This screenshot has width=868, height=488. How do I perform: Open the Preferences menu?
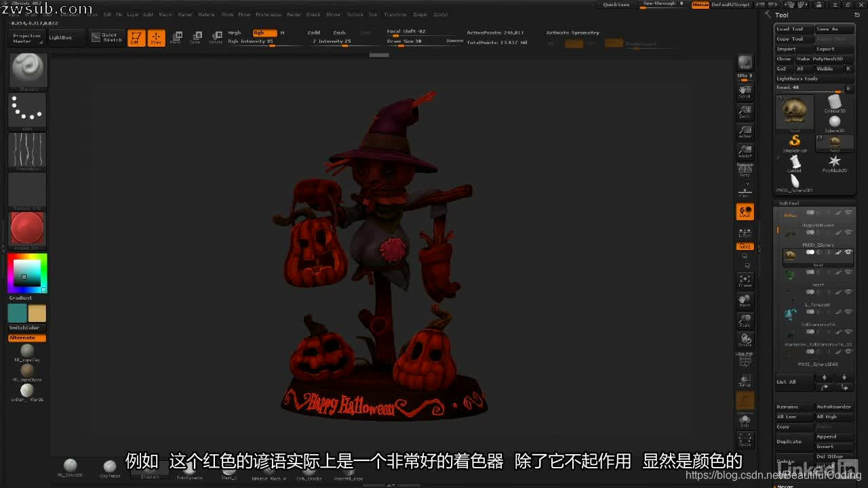[x=269, y=14]
